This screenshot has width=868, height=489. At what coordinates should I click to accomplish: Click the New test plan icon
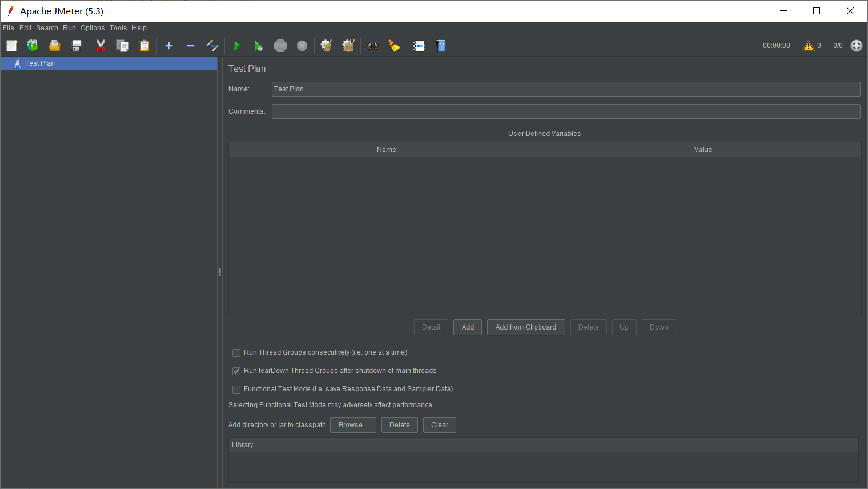tap(11, 46)
